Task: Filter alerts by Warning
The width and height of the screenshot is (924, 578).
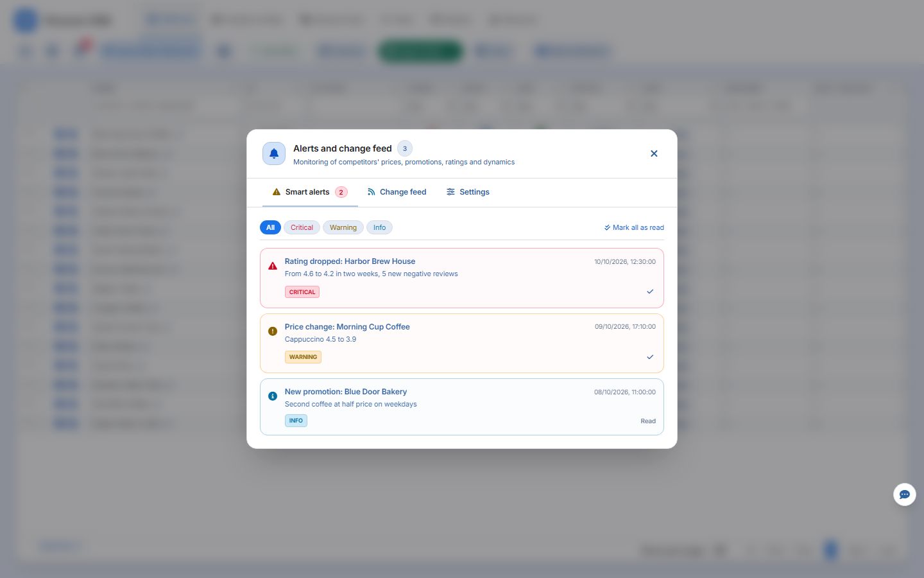Action: coord(343,227)
